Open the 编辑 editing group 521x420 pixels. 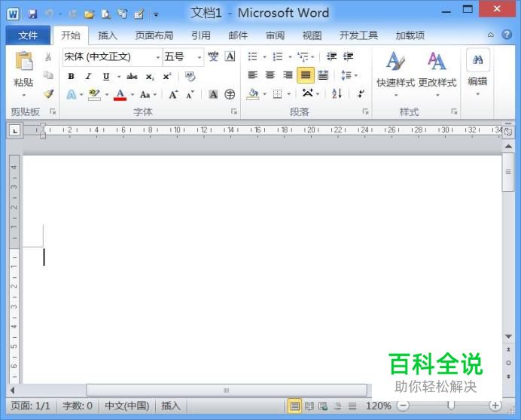click(x=477, y=73)
